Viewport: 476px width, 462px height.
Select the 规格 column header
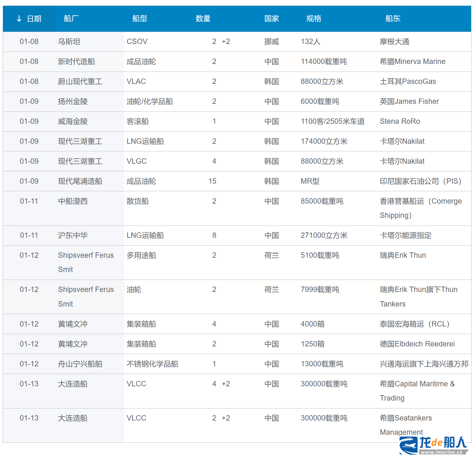(x=314, y=19)
